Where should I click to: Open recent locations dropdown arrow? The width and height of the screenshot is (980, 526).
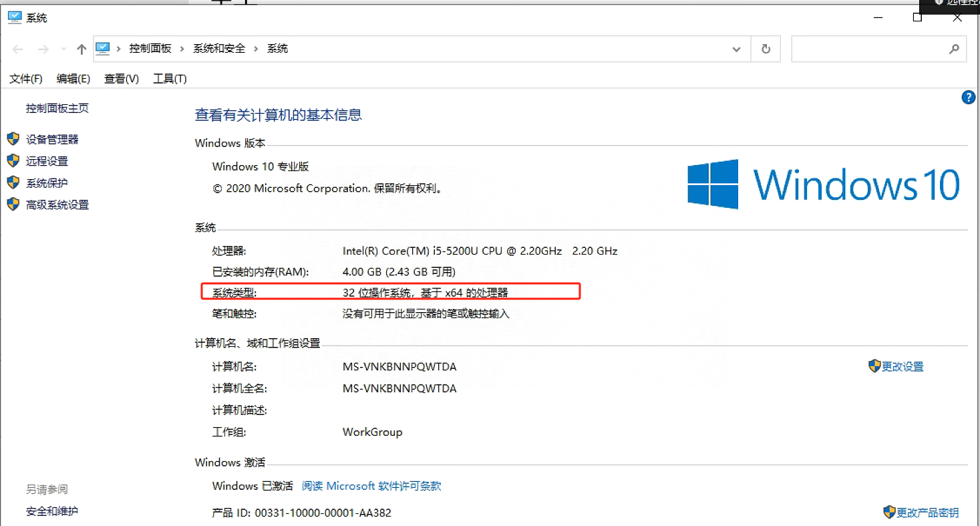pos(64,49)
